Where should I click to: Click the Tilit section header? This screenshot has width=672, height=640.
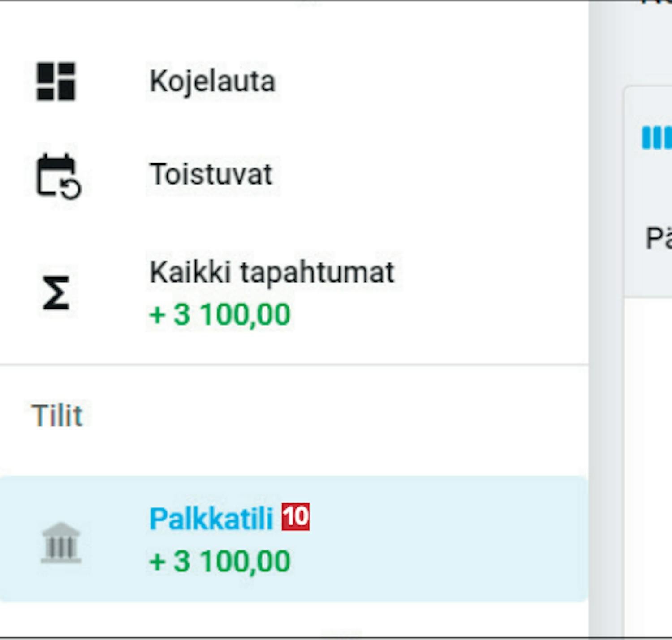57,416
